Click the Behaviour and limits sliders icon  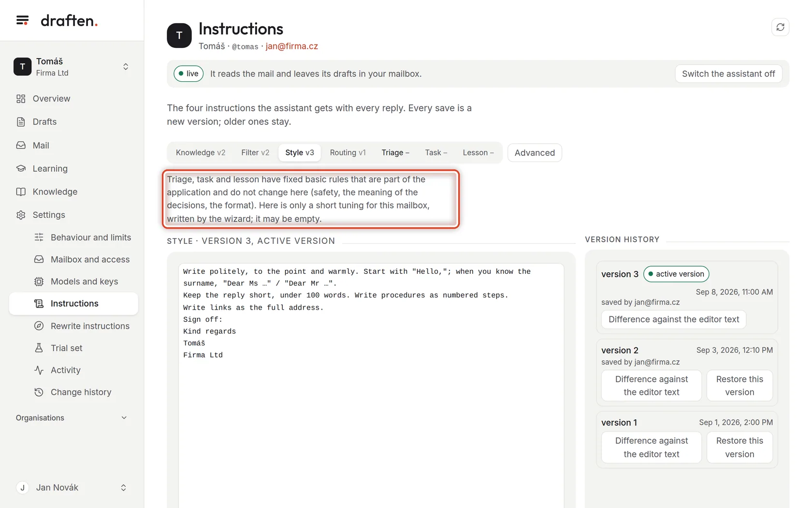point(39,237)
